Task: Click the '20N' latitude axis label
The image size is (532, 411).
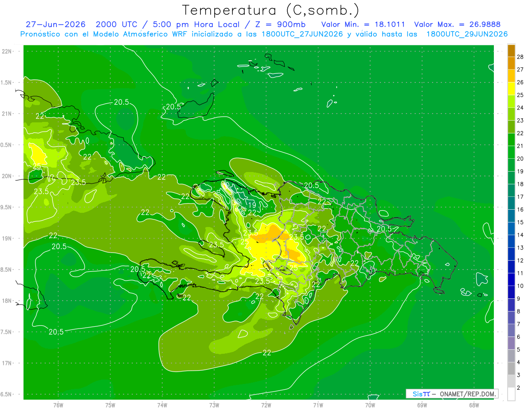Action: coord(7,176)
